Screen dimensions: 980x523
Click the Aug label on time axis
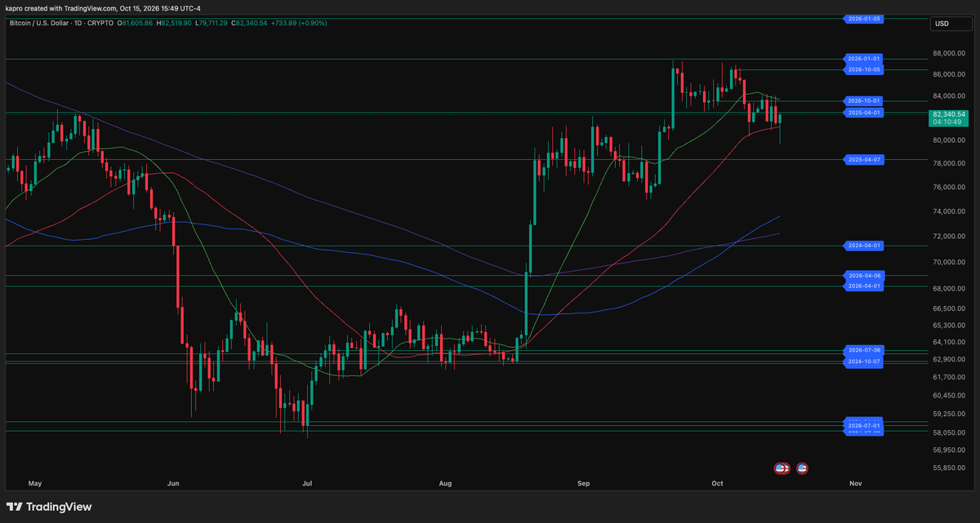[445, 484]
